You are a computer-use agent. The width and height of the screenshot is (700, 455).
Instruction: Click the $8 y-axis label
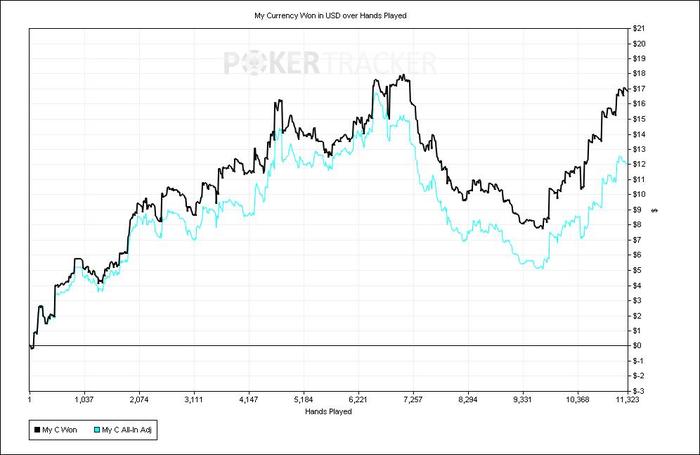(x=638, y=225)
